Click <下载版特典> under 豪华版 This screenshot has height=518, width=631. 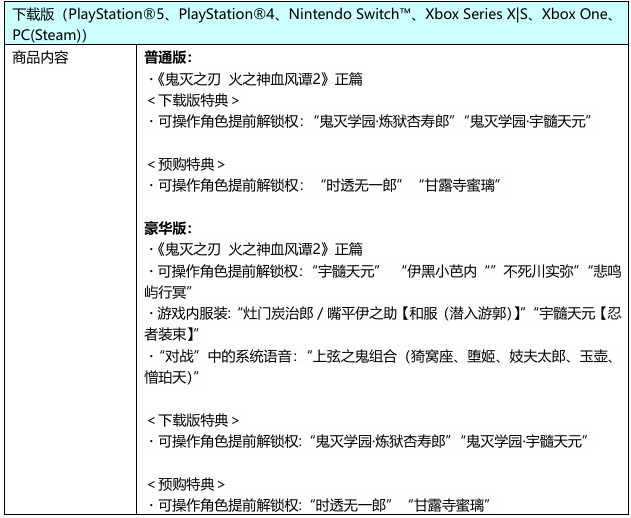click(x=193, y=420)
